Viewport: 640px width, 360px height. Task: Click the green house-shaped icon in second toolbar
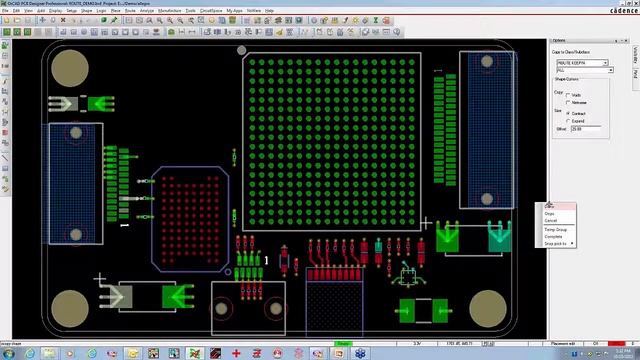coord(171,32)
